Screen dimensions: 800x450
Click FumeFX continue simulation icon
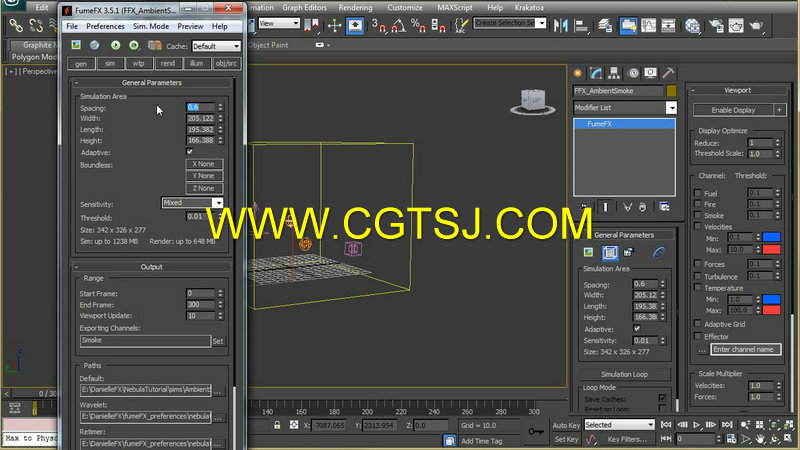point(134,45)
